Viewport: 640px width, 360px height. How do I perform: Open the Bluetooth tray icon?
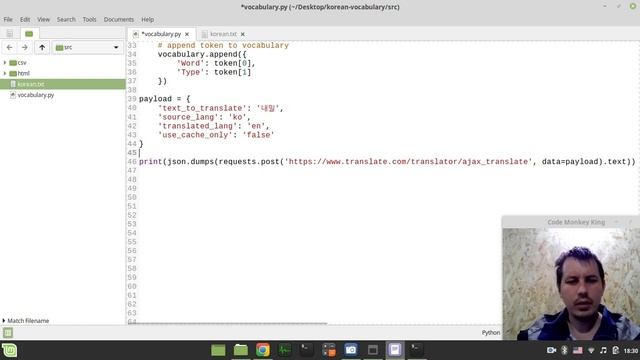tap(564, 350)
